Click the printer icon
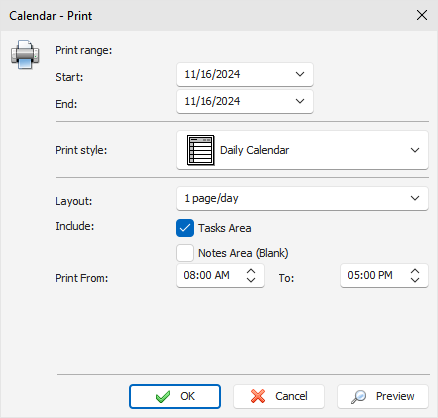This screenshot has height=418, width=438. (25, 54)
